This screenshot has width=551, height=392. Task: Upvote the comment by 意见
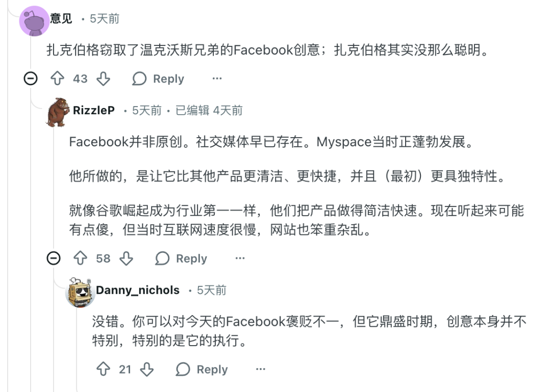pyautogui.click(x=58, y=79)
